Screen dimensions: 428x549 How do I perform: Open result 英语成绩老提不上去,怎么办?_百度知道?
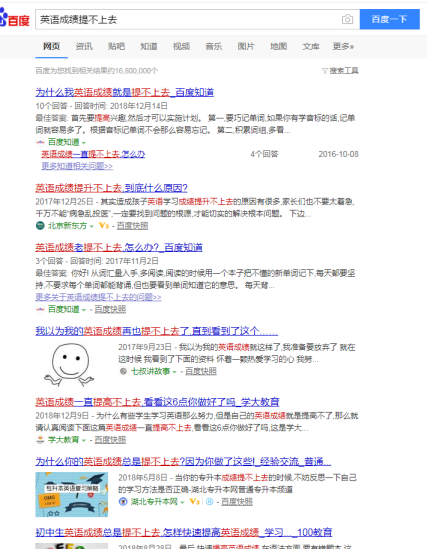[x=119, y=248]
